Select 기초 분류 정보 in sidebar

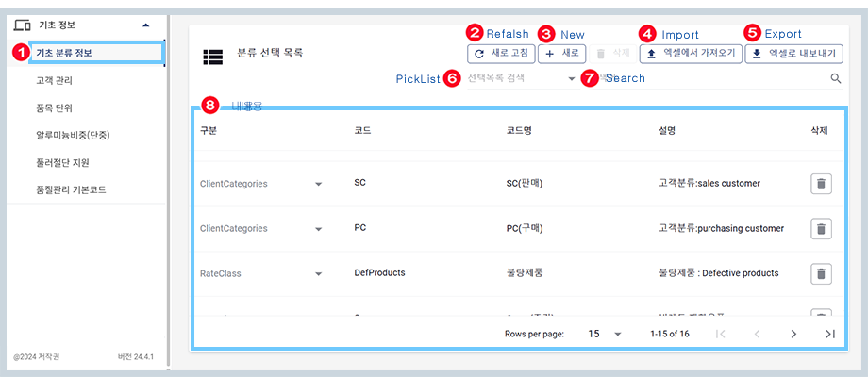point(96,53)
